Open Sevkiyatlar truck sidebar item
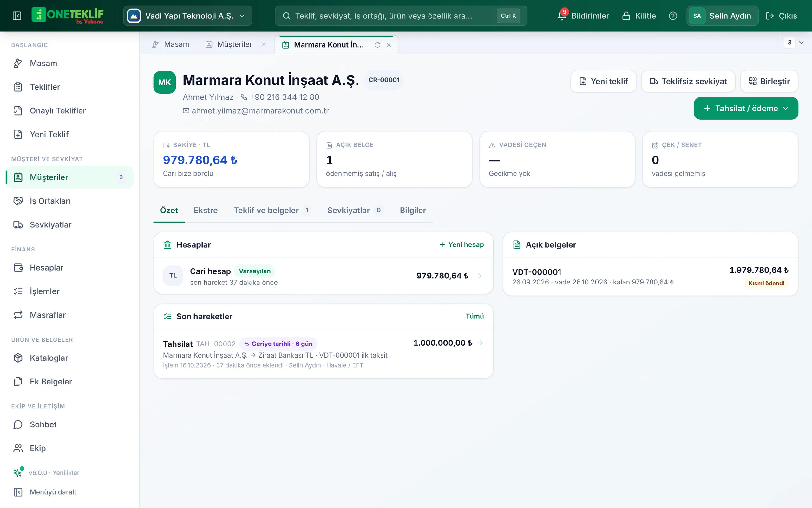 click(x=70, y=224)
